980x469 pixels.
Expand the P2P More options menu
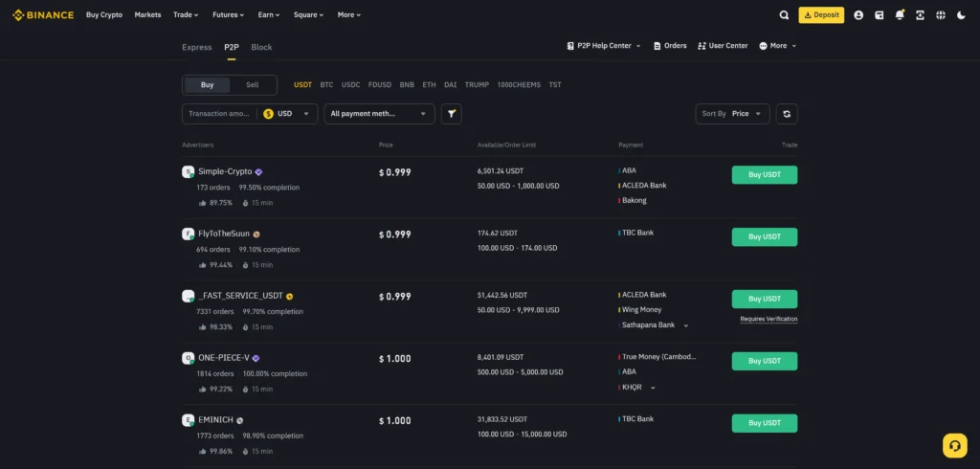tap(777, 46)
